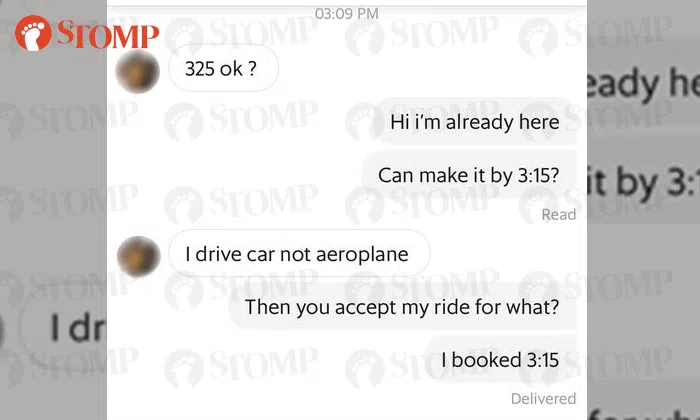Select the "Hi i'm already here" message
The width and height of the screenshot is (700, 420).
click(474, 123)
